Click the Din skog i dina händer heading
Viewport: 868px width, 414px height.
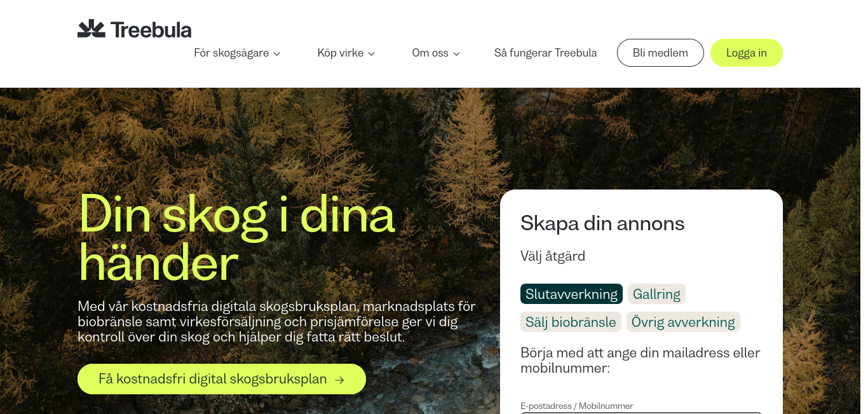click(236, 237)
